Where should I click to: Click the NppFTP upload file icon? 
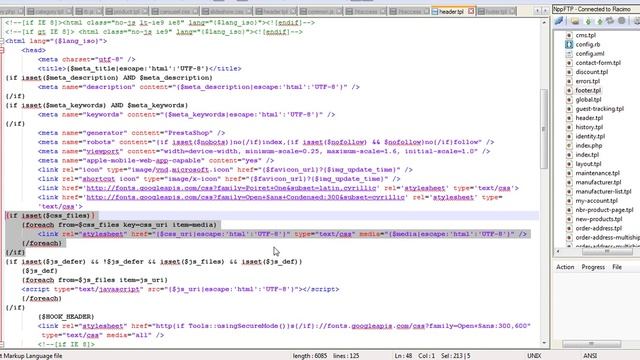point(600,21)
